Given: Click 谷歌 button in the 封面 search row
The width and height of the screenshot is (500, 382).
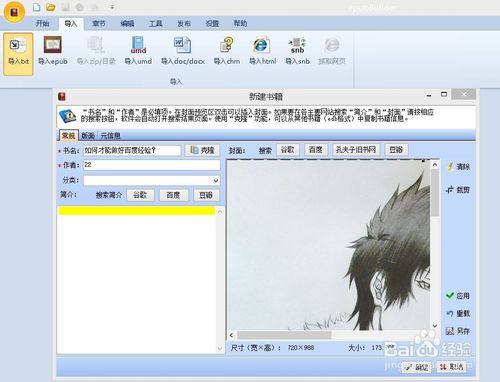Looking at the screenshot, I should click(287, 150).
